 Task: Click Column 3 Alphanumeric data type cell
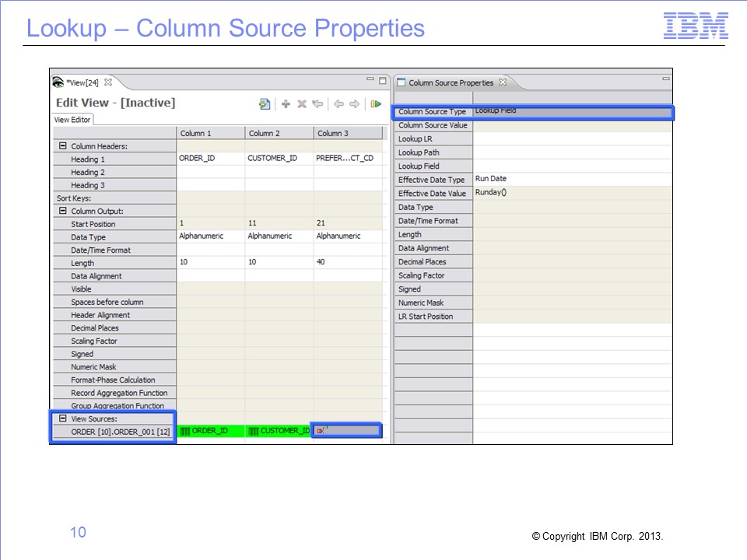tap(348, 236)
